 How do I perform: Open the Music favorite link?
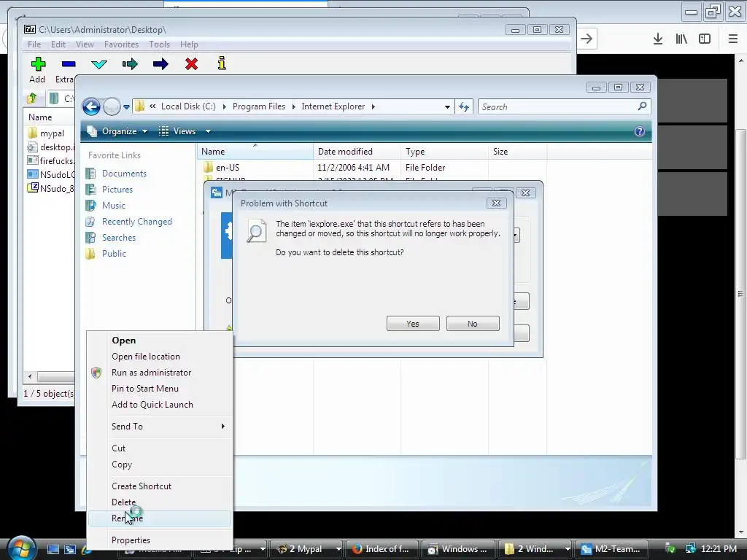(113, 205)
